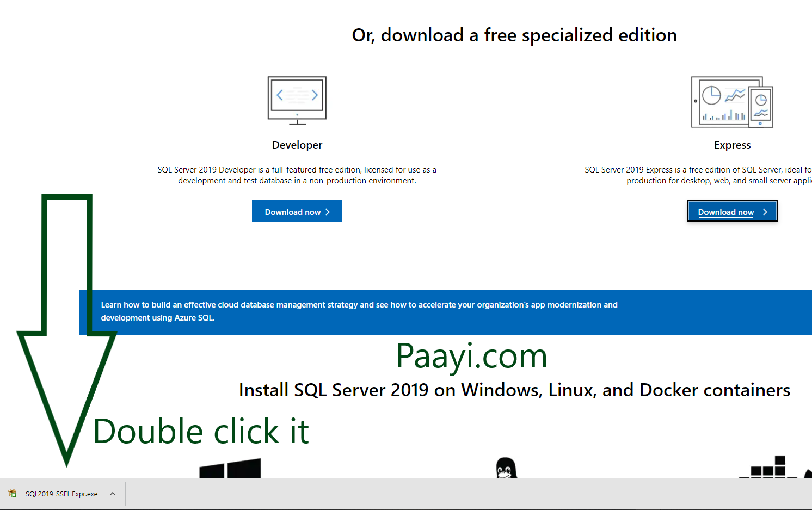
Task: Click the chevron in Express Download now button
Action: (765, 212)
